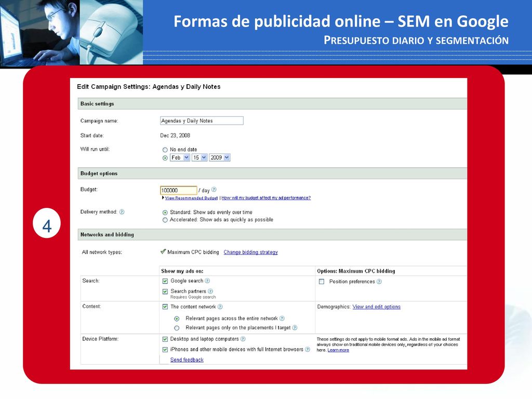
Task: Click the Budget options section header
Action: (x=272, y=174)
